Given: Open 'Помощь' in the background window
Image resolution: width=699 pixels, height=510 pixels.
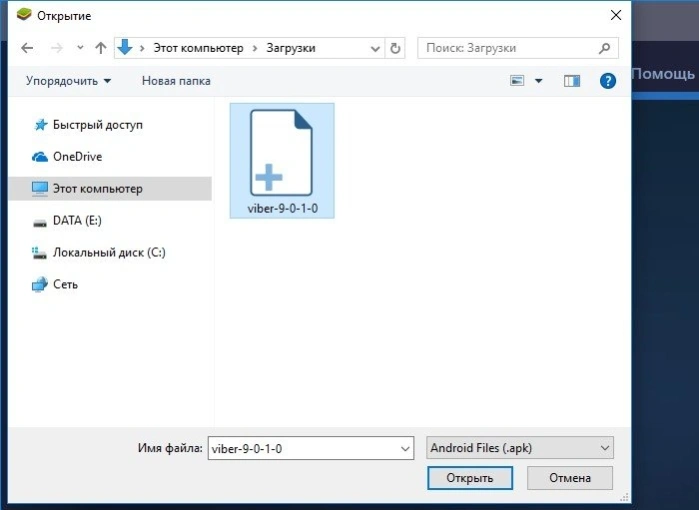Looking at the screenshot, I should (x=663, y=74).
